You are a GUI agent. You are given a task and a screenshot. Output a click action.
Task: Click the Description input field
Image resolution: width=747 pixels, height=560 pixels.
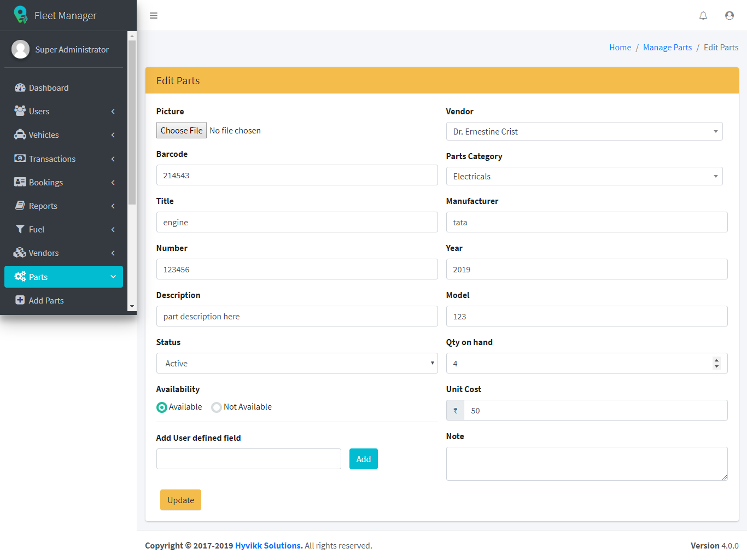[x=297, y=316]
